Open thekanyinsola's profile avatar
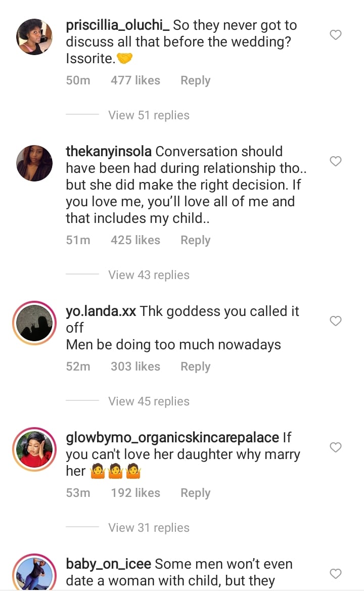Viewport: 364px width, 595px height. [x=34, y=163]
